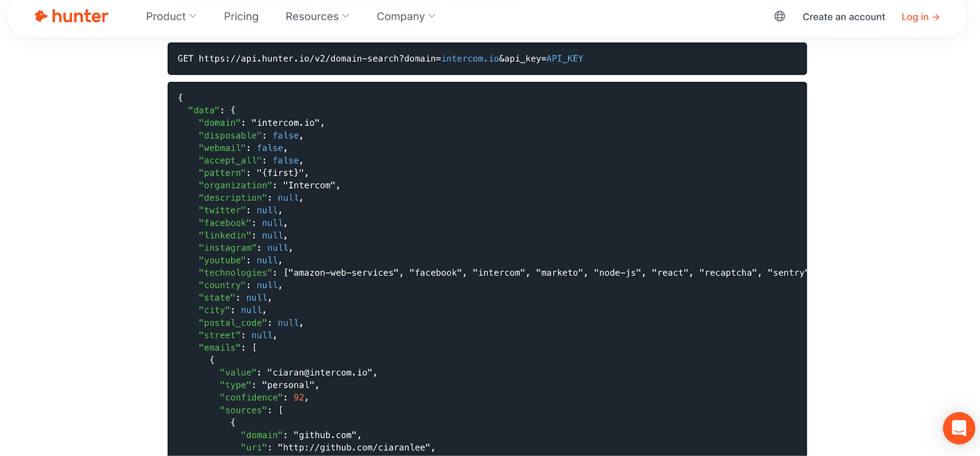Click the confidence value 92
Screen dimensions: 980x456
(298, 398)
